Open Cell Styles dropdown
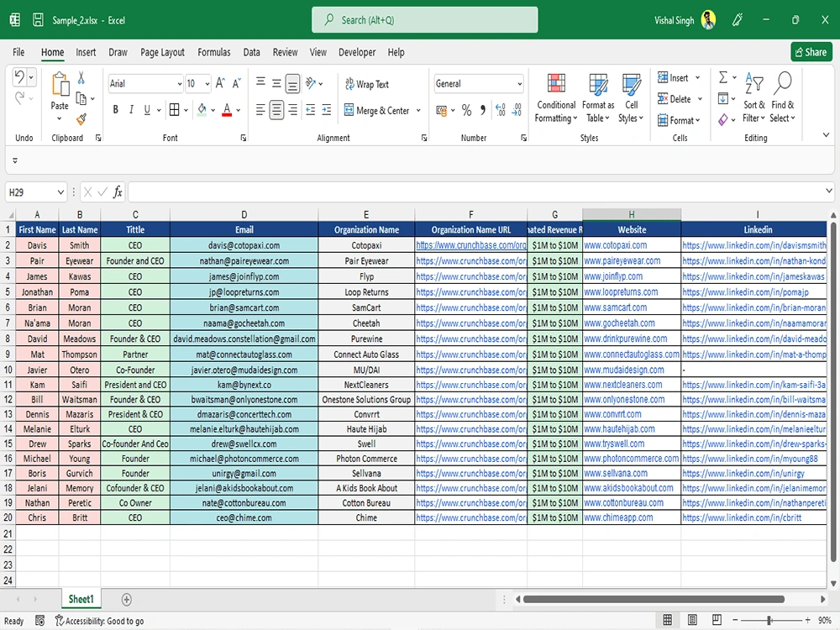Image resolution: width=840 pixels, height=630 pixels. point(631,97)
